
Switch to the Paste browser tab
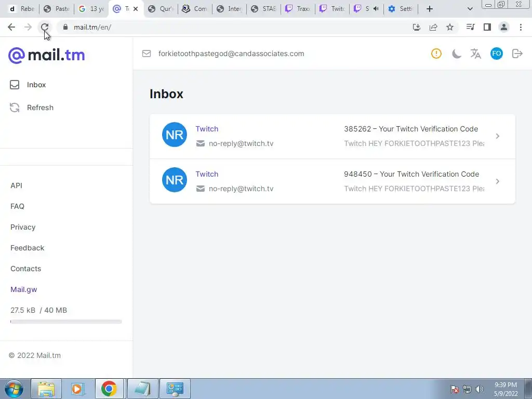point(57,9)
